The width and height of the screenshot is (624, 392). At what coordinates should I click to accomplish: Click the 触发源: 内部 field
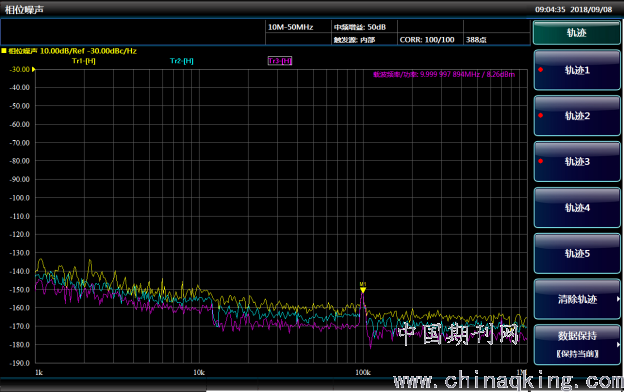point(364,39)
